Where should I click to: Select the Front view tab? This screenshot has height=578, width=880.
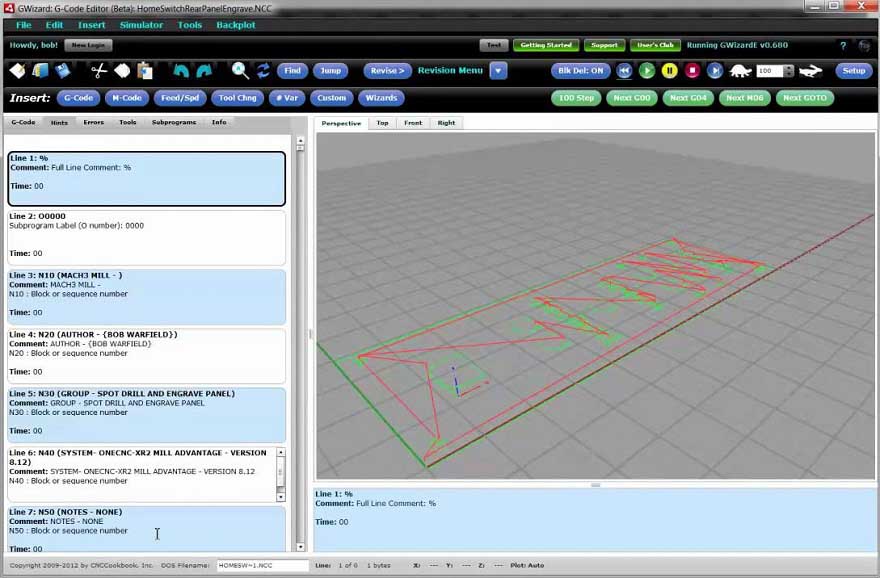pyautogui.click(x=413, y=123)
